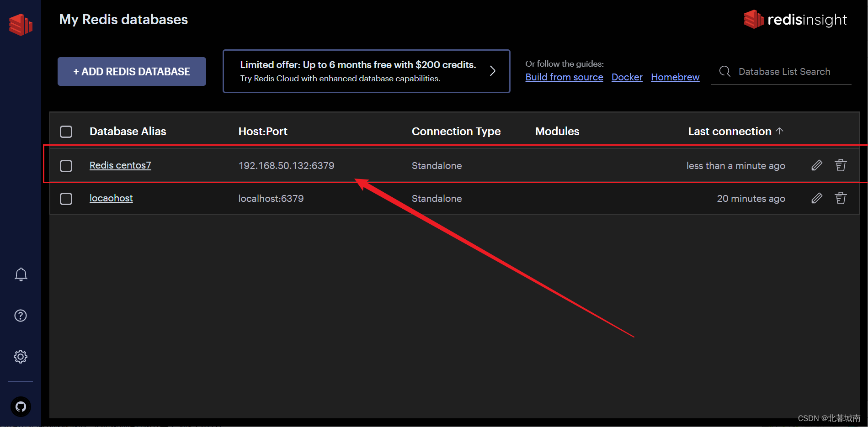Viewport: 868px width, 427px height.
Task: Open the GitHub icon link
Action: tap(21, 406)
